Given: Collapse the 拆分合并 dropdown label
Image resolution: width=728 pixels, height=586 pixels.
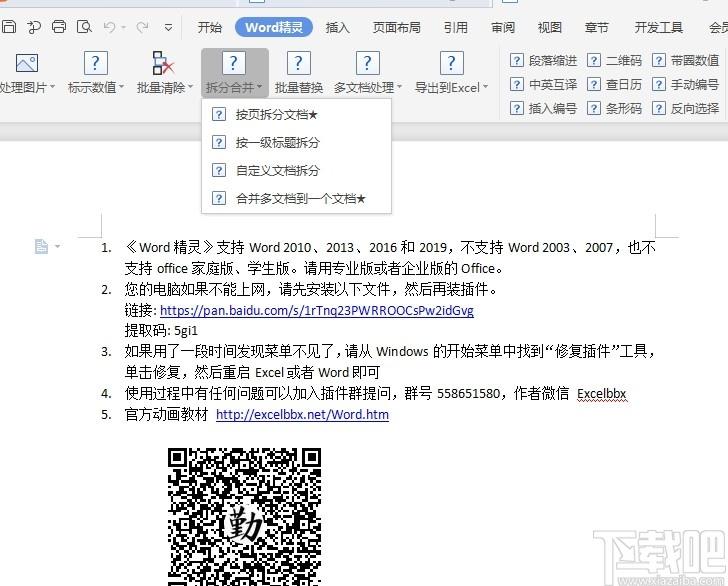Looking at the screenshot, I should tap(234, 87).
